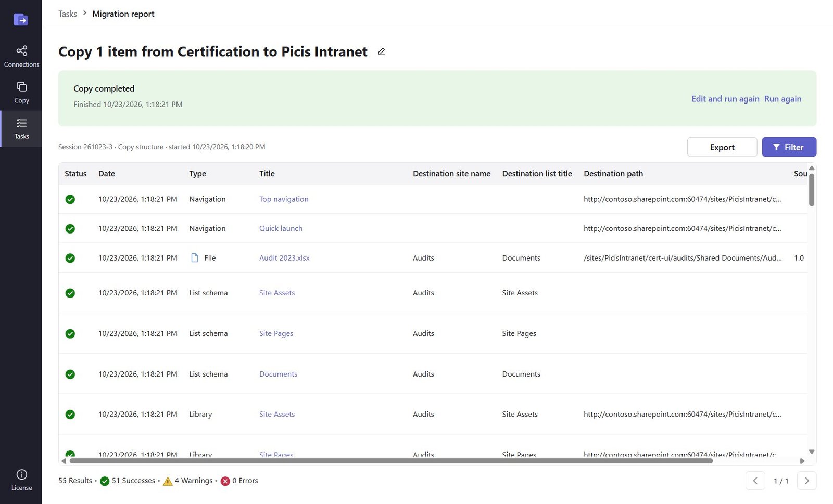Click the app logo icon in sidebar
The width and height of the screenshot is (833, 504).
21,20
